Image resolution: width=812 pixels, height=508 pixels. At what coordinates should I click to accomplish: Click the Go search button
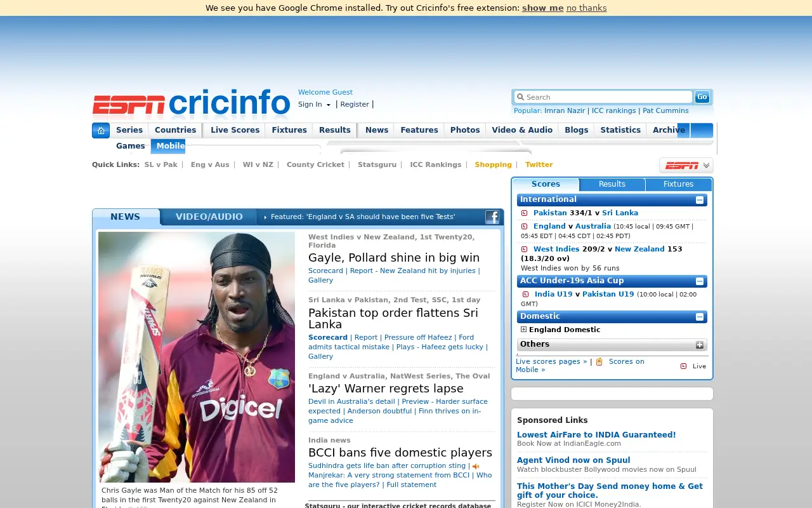702,97
